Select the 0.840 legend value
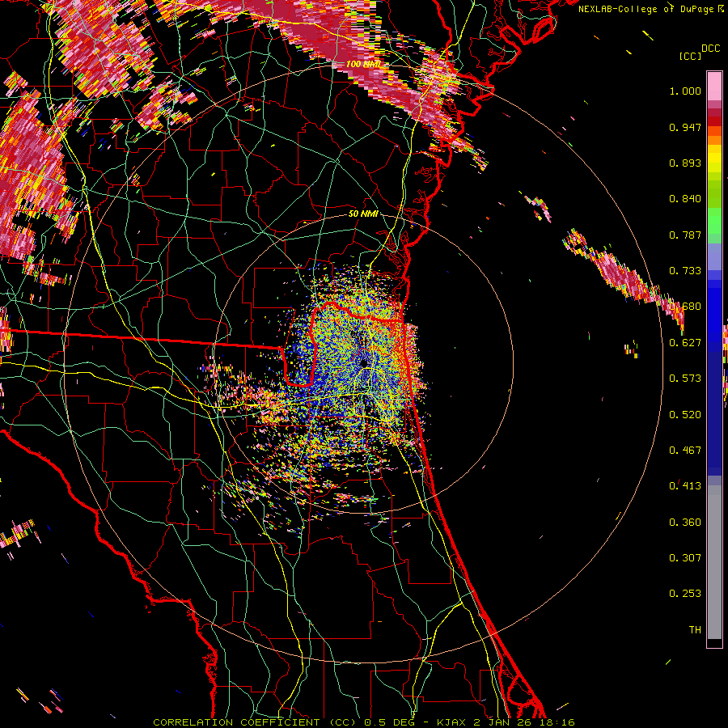The height and width of the screenshot is (728, 728). pyautogui.click(x=685, y=199)
